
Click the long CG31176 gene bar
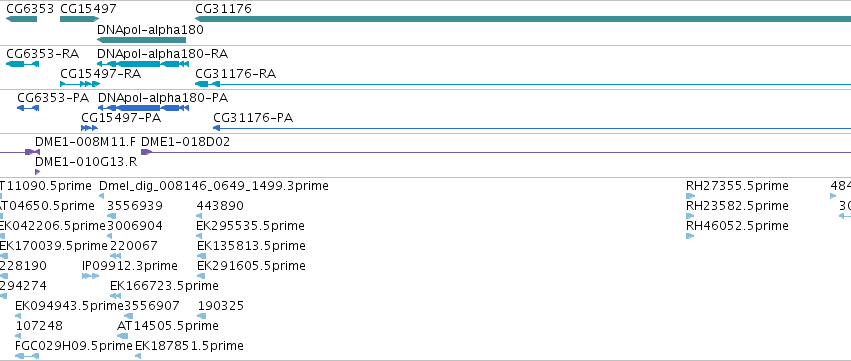(x=523, y=19)
